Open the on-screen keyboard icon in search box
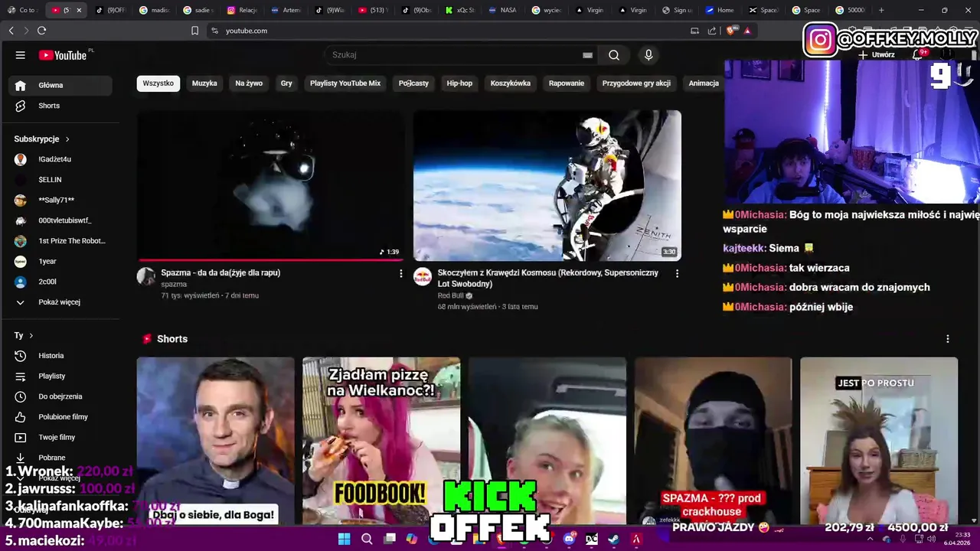Viewport: 980px width, 551px height. tap(587, 55)
